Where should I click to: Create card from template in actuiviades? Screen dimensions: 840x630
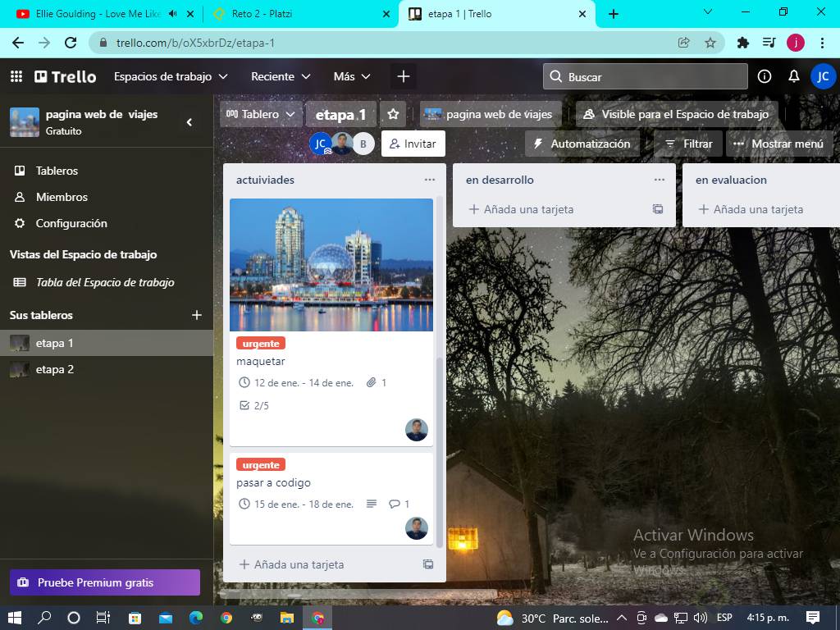pos(428,564)
